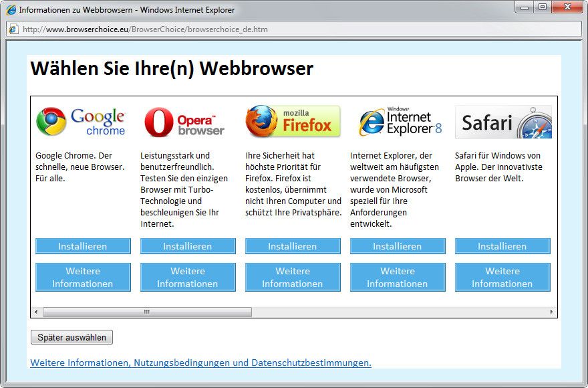Click the Google Chrome logo
The height and width of the screenshot is (388, 588).
pyautogui.click(x=81, y=122)
